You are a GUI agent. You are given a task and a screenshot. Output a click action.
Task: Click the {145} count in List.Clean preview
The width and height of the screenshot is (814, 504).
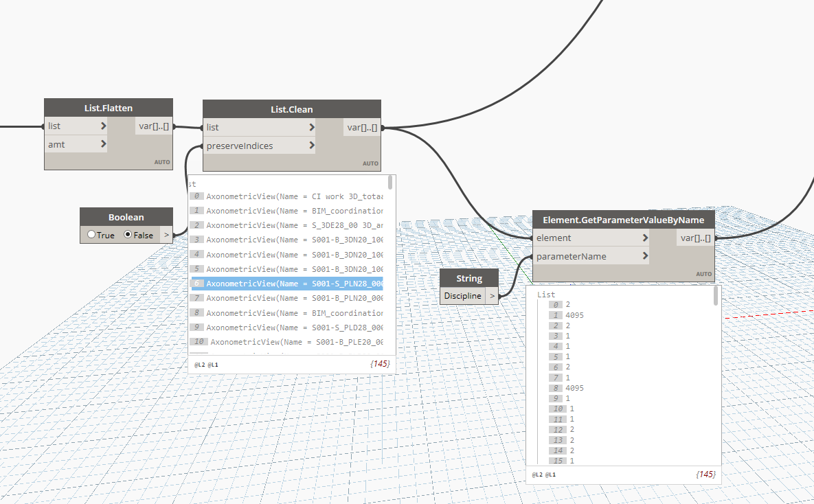click(380, 364)
